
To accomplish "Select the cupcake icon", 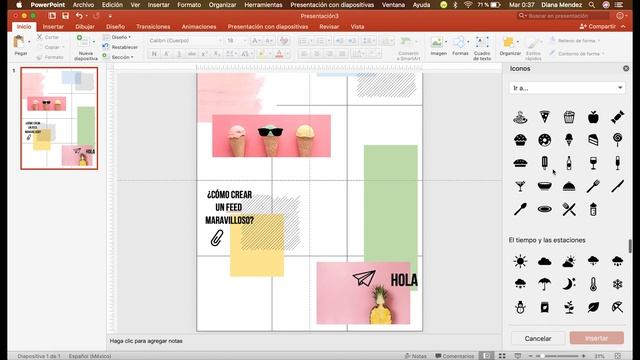I will pos(520,140).
